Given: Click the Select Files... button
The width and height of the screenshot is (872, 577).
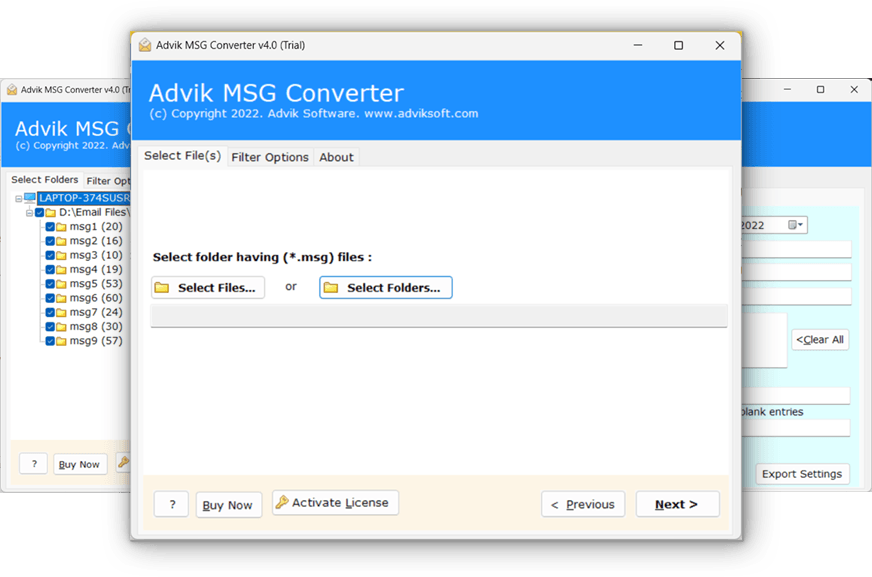Looking at the screenshot, I should (x=208, y=287).
